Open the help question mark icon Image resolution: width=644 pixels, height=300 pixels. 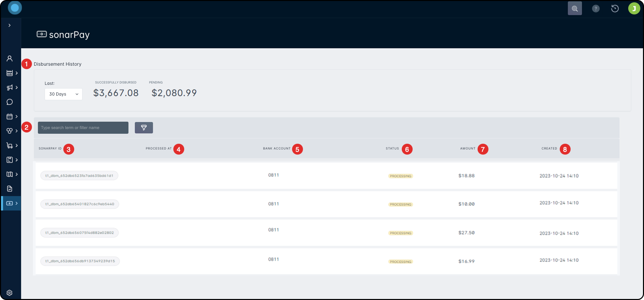click(596, 8)
